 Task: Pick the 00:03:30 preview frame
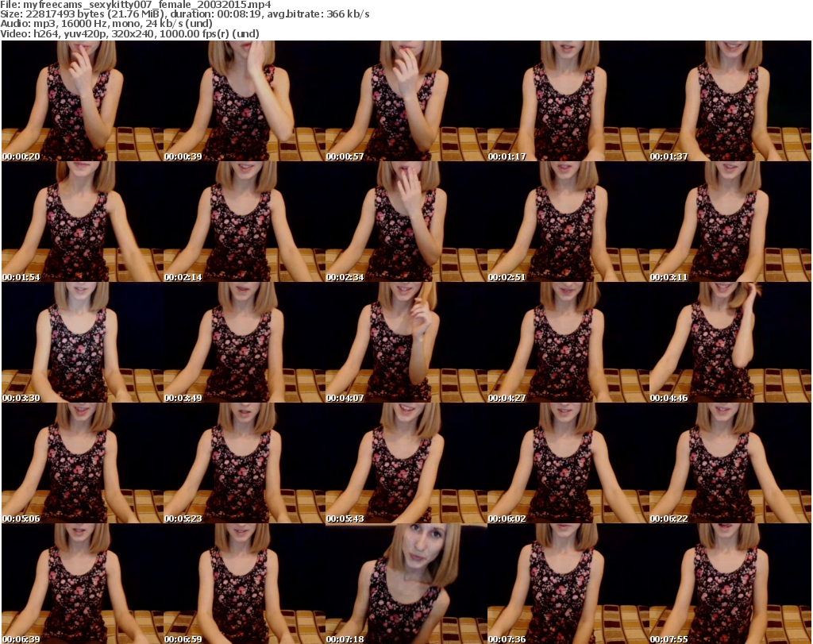(x=83, y=343)
